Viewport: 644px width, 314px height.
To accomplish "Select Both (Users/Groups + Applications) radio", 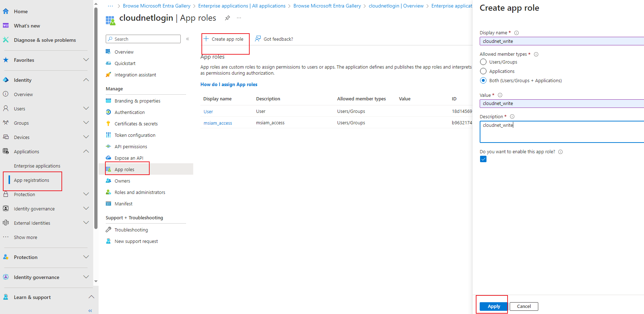I will click(483, 80).
